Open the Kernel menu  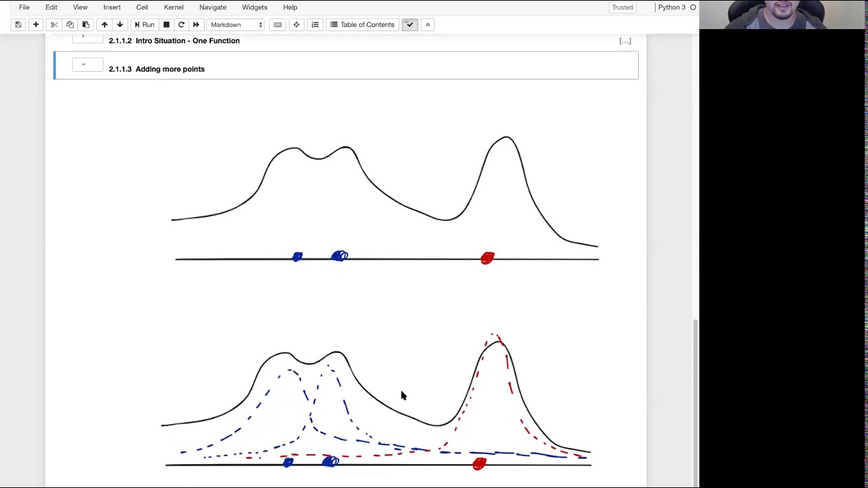click(x=174, y=7)
